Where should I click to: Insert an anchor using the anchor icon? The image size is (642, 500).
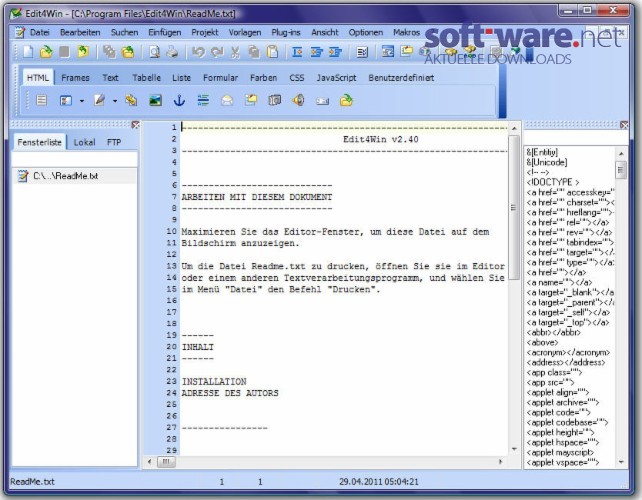pyautogui.click(x=179, y=100)
